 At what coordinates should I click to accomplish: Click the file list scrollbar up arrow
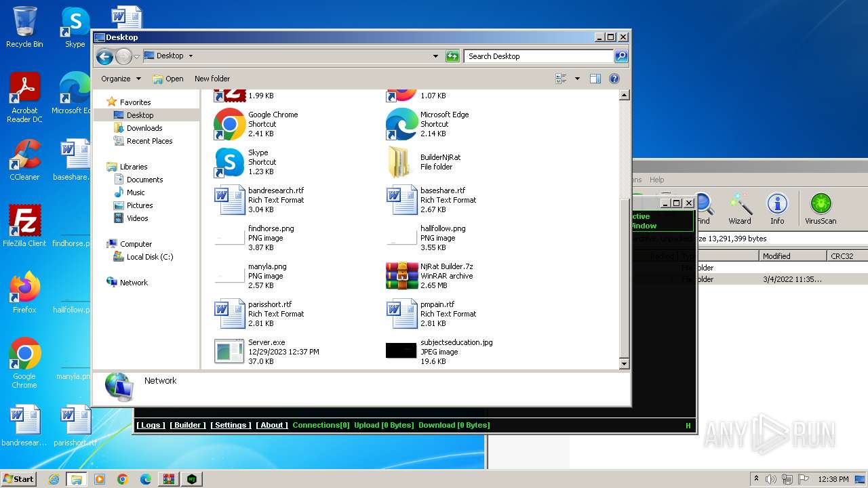(x=625, y=96)
